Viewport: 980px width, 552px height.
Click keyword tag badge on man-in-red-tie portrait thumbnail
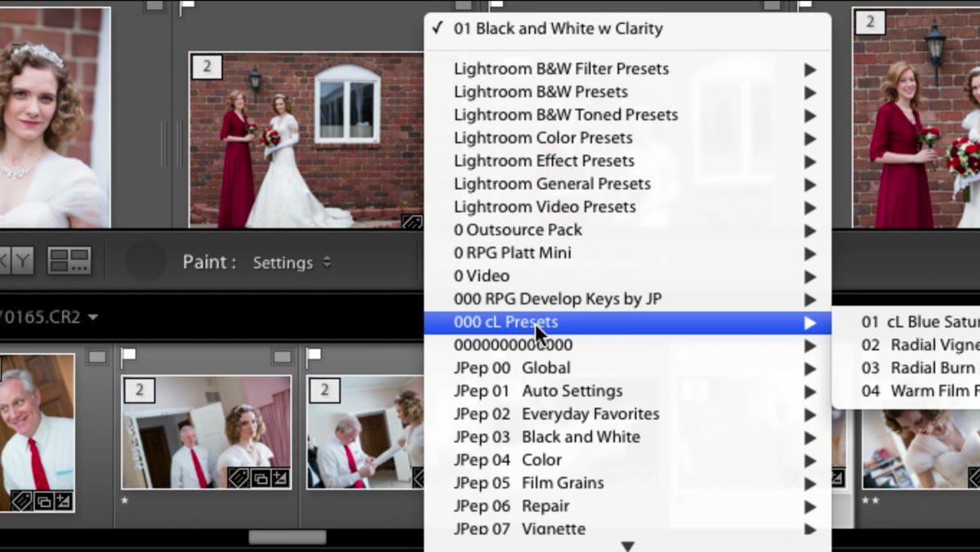(21, 501)
